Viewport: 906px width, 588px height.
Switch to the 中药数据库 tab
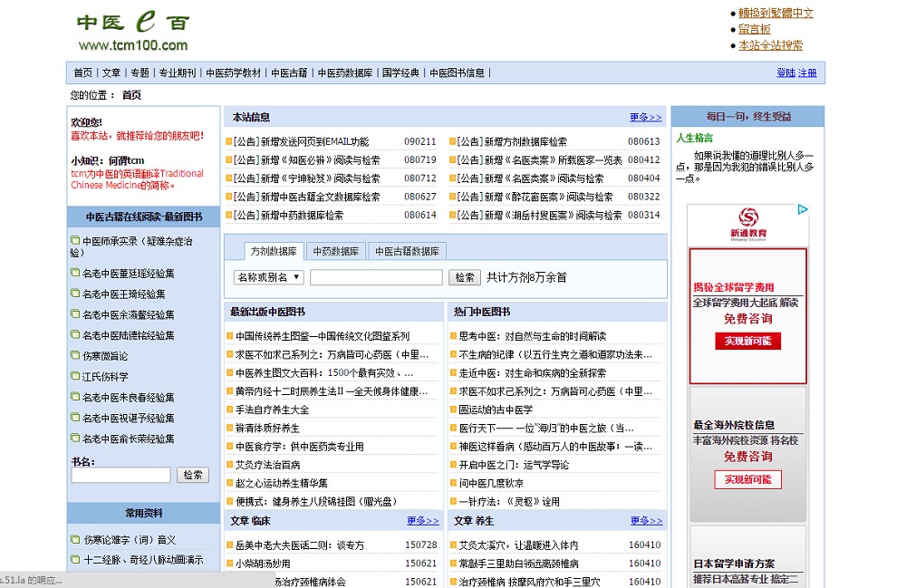coord(335,251)
